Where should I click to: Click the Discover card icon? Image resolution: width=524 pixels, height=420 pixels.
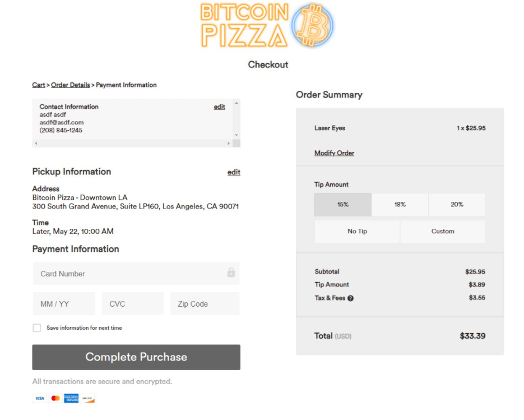coord(87,398)
